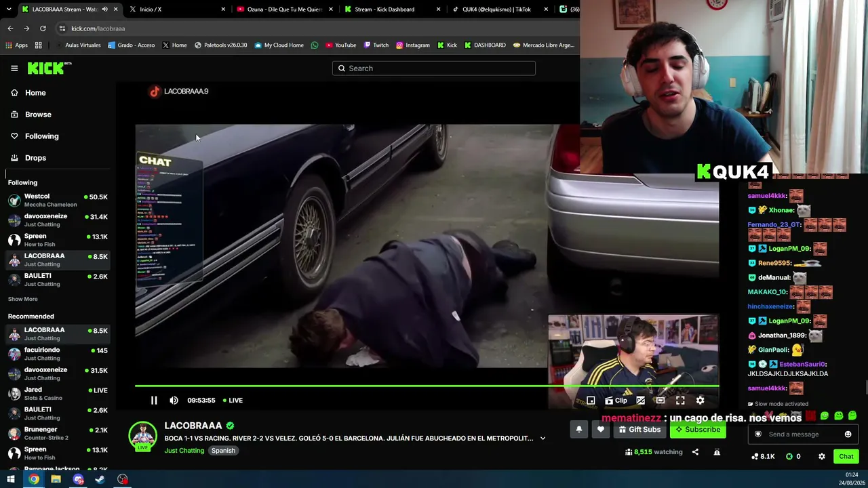868x488 pixels.
Task: Toggle the chat overlay icon in player
Action: point(640,401)
